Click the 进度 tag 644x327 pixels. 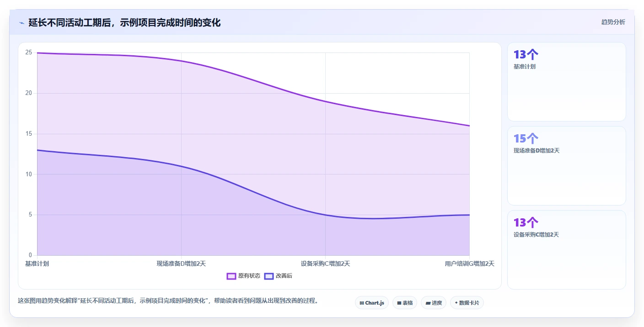pos(434,303)
